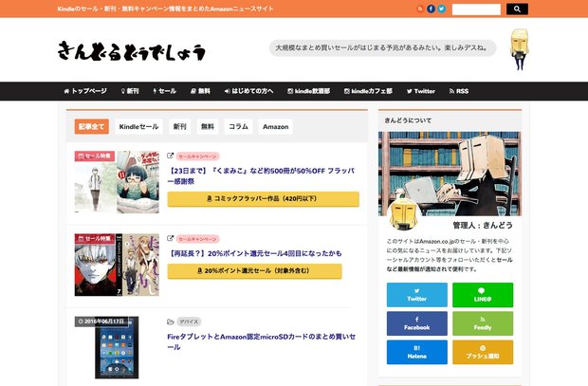Click the 管理人 avatar icon in sidebar
The width and height of the screenshot is (588, 386).
tap(403, 214)
